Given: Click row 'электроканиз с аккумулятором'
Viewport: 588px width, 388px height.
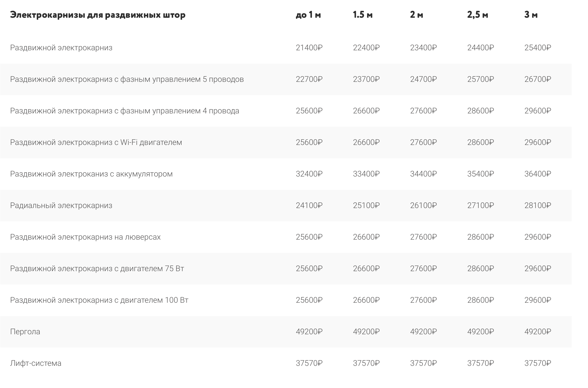Looking at the screenshot, I should pyautogui.click(x=286, y=174).
